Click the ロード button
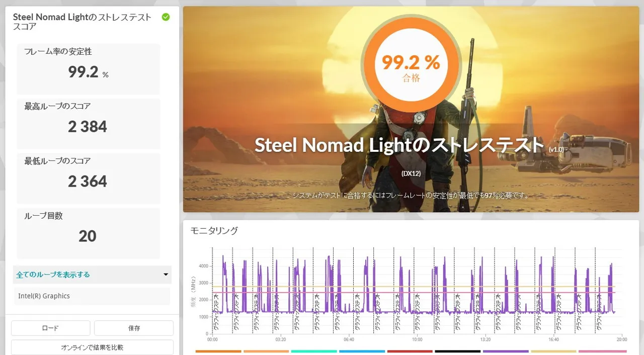 (50, 328)
